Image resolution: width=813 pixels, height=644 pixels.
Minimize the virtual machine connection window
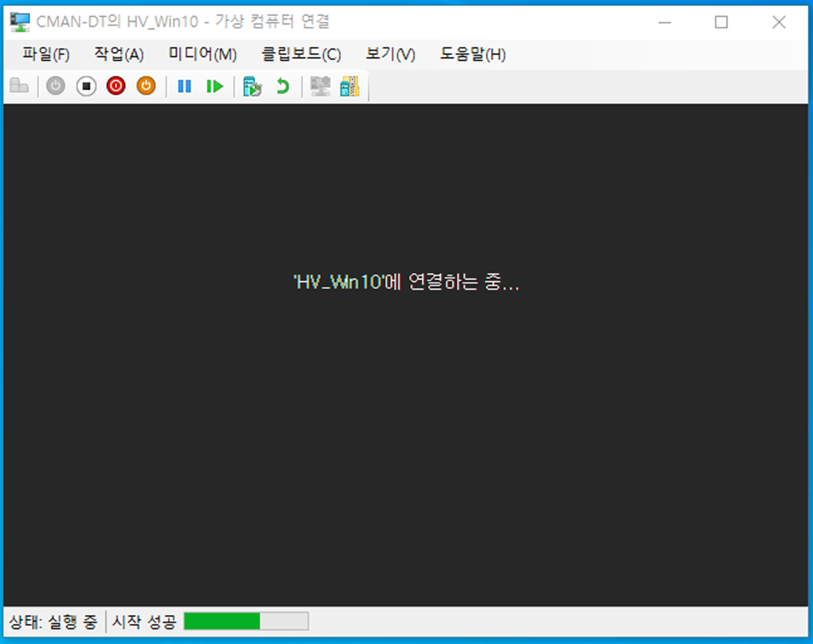click(x=665, y=22)
